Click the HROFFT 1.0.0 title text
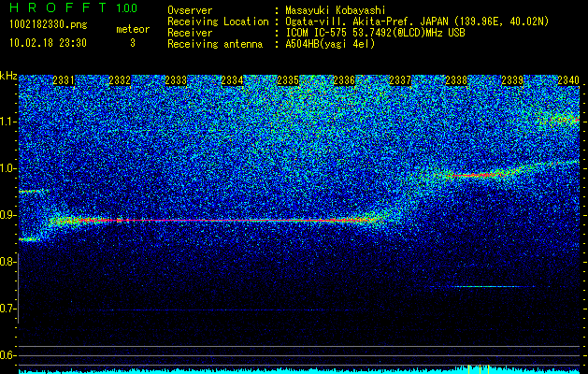588x374 pixels. (x=74, y=7)
